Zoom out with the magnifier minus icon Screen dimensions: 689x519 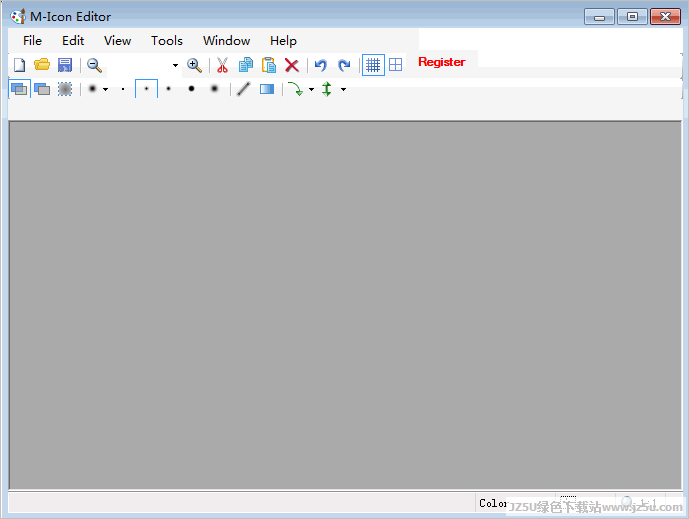pos(94,65)
